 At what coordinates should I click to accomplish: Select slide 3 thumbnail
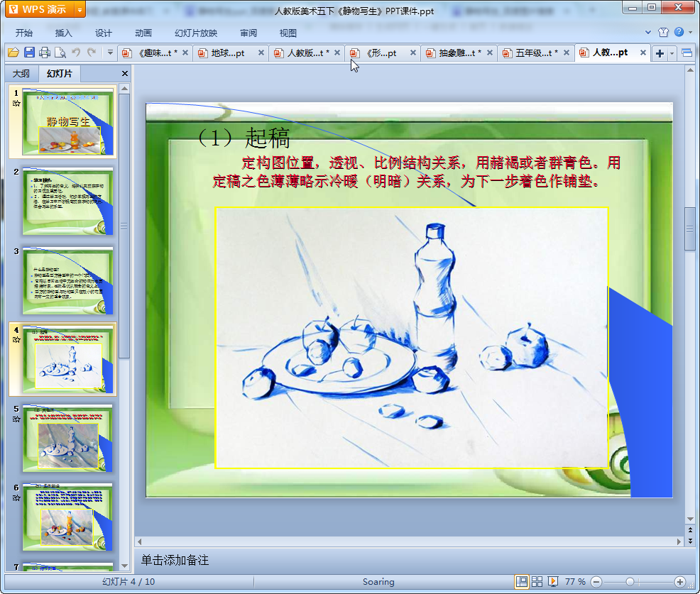[x=68, y=281]
